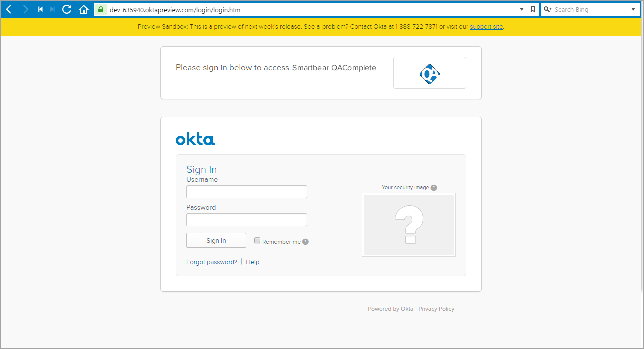Open the address bar dropdown arrow
Screen dimensions: 644x349
pos(521,9)
